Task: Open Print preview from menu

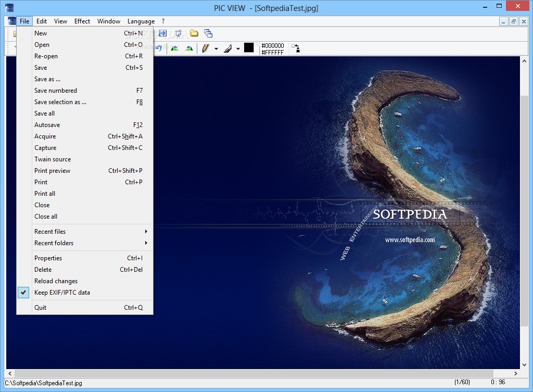Action: pos(85,171)
